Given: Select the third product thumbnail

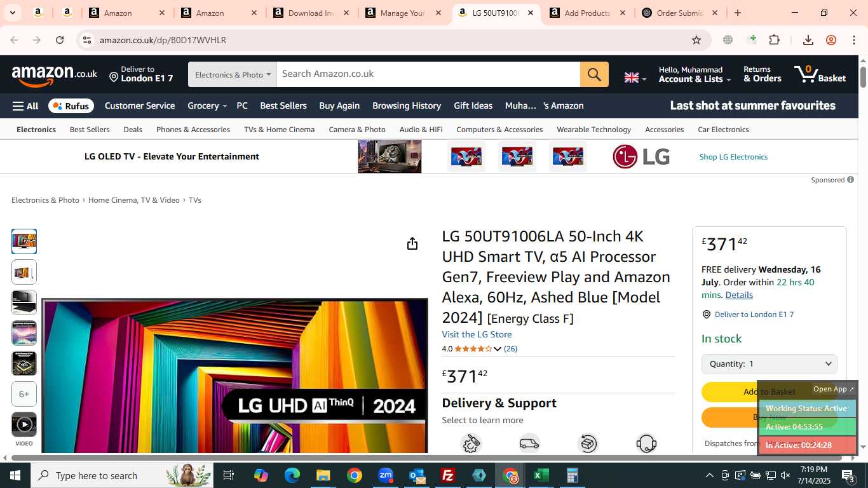Looking at the screenshot, I should 24,302.
